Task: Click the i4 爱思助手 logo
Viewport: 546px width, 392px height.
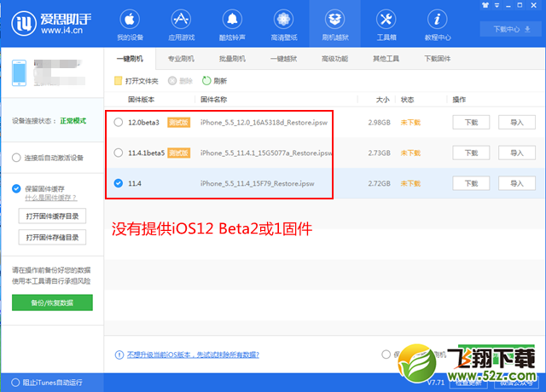Action: coord(51,23)
